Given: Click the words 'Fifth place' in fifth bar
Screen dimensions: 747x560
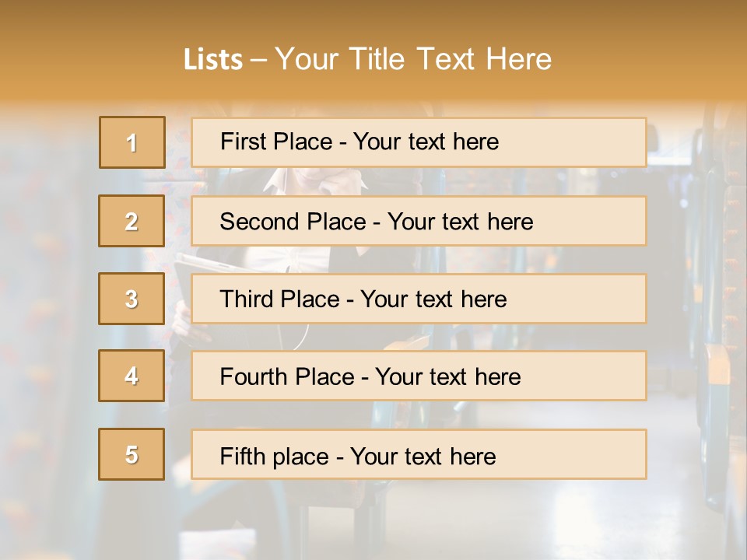Looking at the screenshot, I should pos(275,457).
